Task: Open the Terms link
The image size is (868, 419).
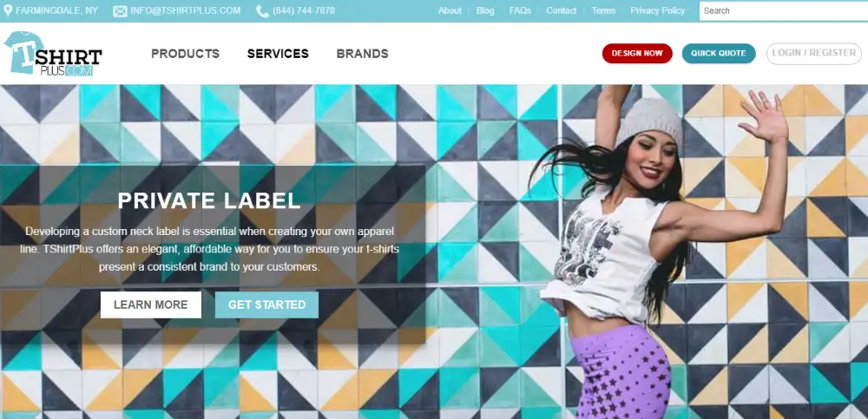Action: (x=603, y=10)
